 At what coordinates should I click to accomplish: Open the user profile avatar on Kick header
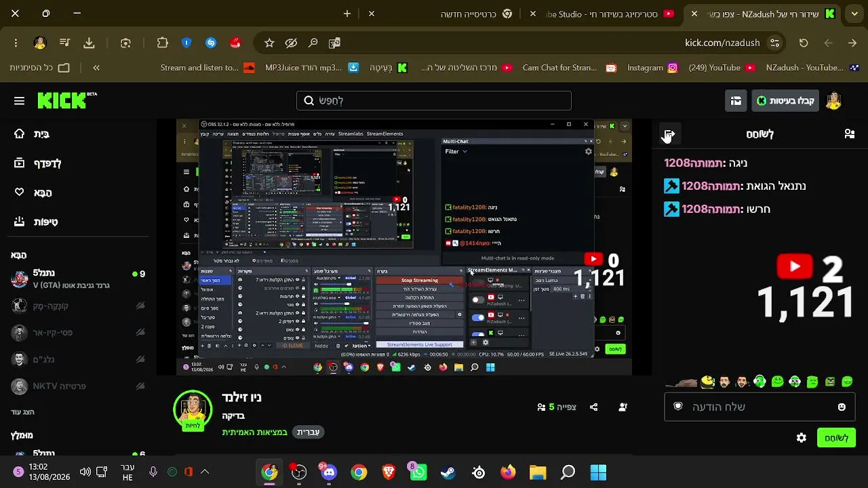[x=833, y=101]
